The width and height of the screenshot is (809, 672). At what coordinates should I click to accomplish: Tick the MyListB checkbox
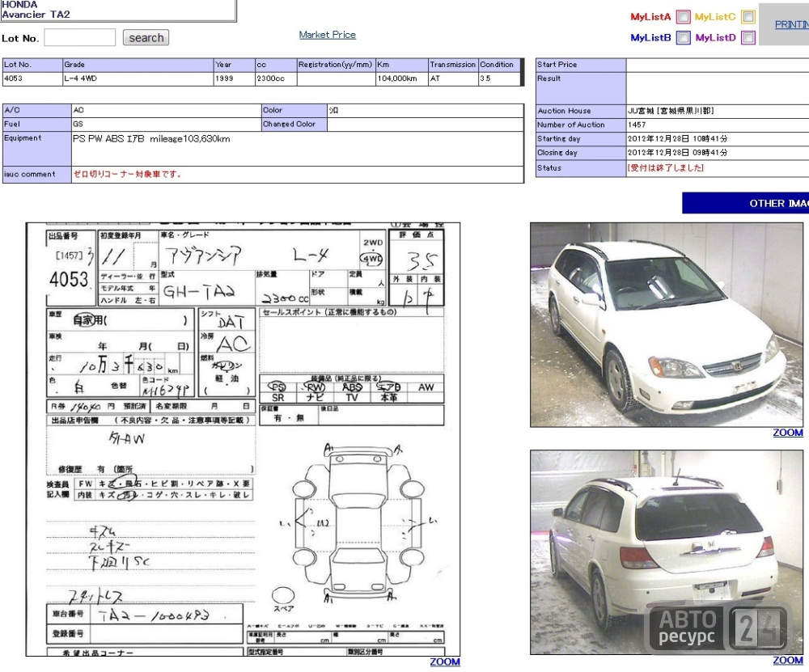pos(683,38)
